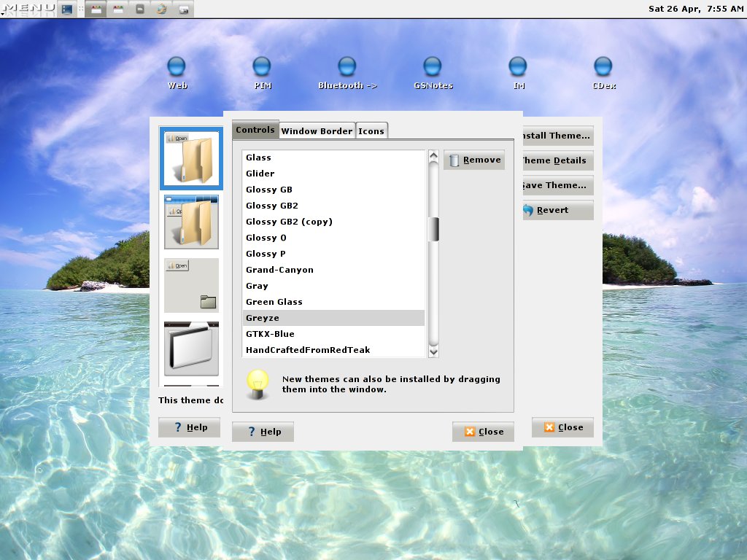Select the Gray theme

pyautogui.click(x=333, y=286)
